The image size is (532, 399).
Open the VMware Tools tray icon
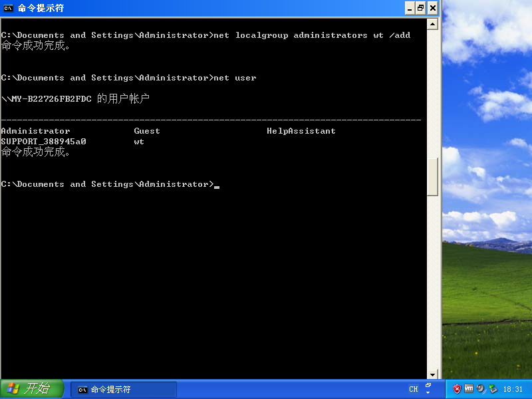pyautogui.click(x=469, y=388)
